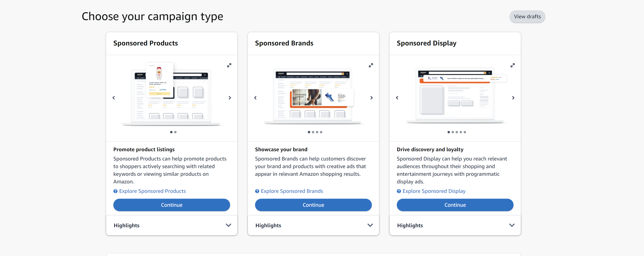Continue with Sponsored Brands campaign
This screenshot has width=644, height=256.
313,205
